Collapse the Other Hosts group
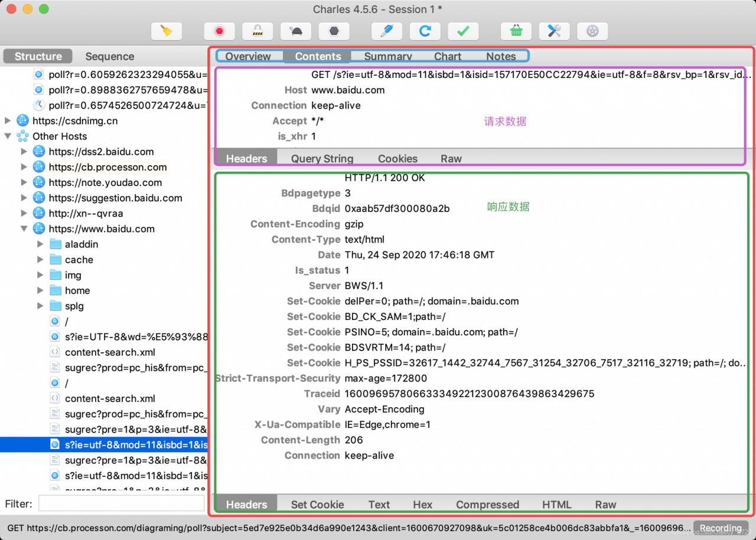 (x=8, y=136)
